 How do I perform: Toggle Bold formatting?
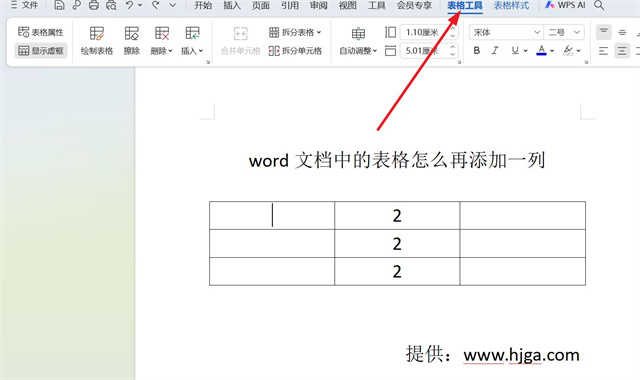[x=476, y=51]
